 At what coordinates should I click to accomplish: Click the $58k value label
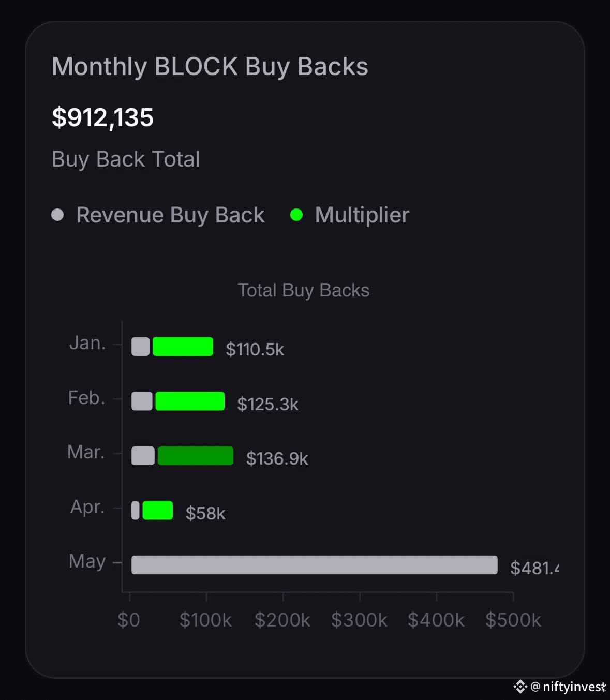pyautogui.click(x=205, y=513)
